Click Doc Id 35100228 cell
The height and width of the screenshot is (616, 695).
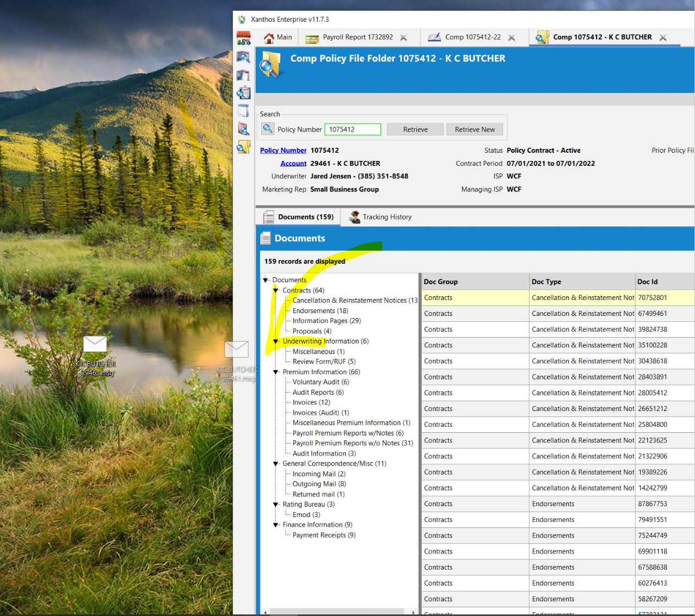pos(665,345)
